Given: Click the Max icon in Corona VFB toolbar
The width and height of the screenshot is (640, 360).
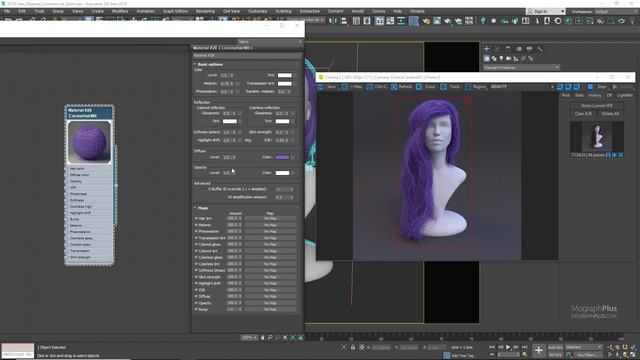Looking at the screenshot, I should click(345, 87).
